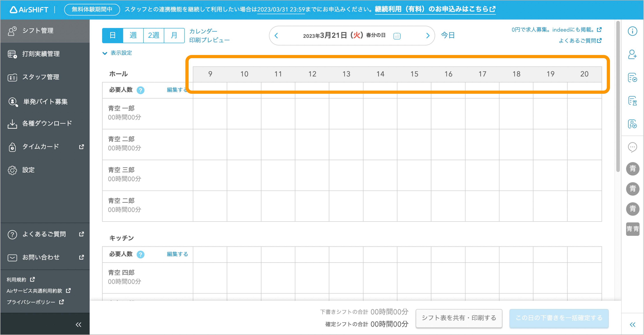Image resolution: width=644 pixels, height=335 pixels.
Task: Open 単発バイト募集 in the sidebar
Action: [45, 102]
